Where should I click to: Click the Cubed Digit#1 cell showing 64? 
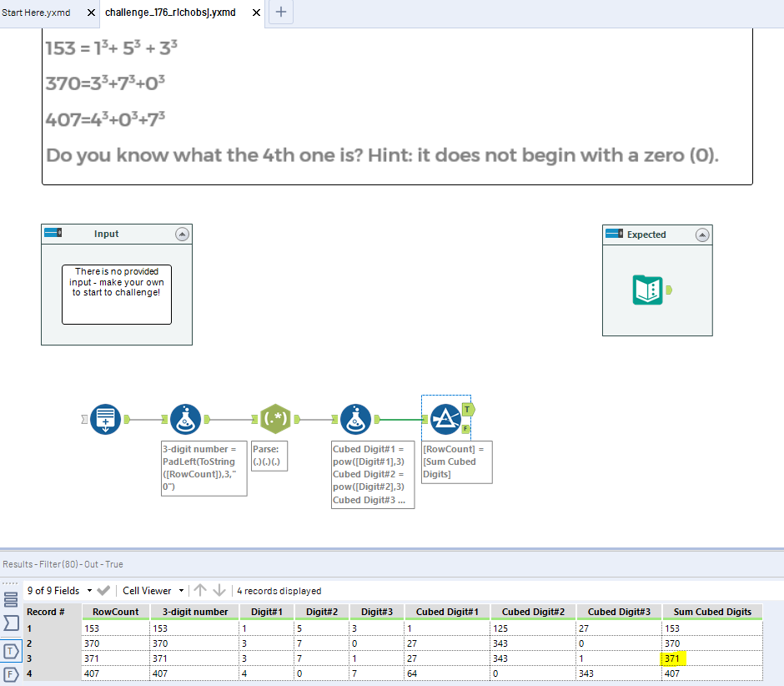tap(448, 673)
